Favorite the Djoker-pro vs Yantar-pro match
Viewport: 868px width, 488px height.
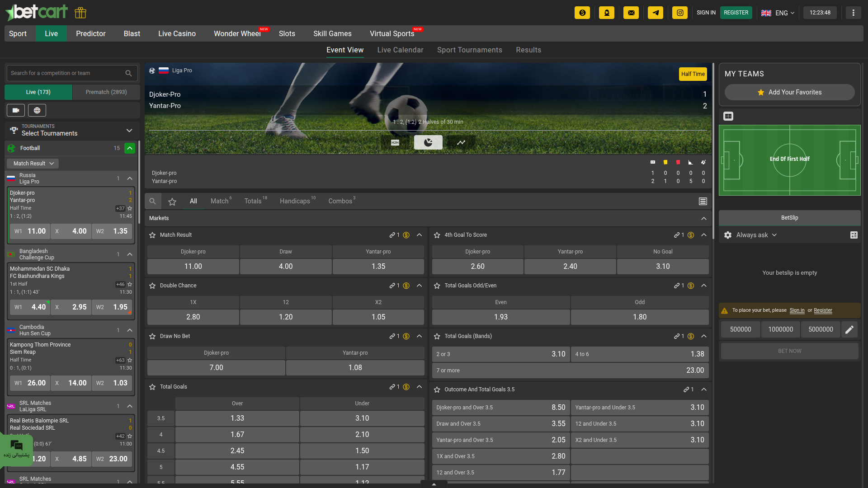pos(130,209)
